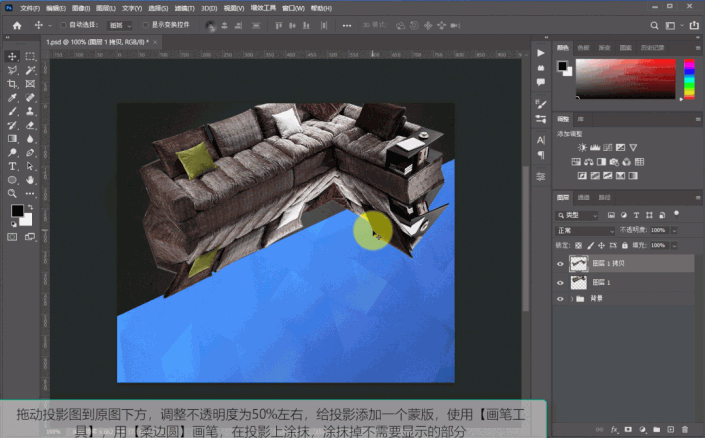Toggle layer filtering switch on or off
The height and width of the screenshot is (438, 705).
click(676, 214)
